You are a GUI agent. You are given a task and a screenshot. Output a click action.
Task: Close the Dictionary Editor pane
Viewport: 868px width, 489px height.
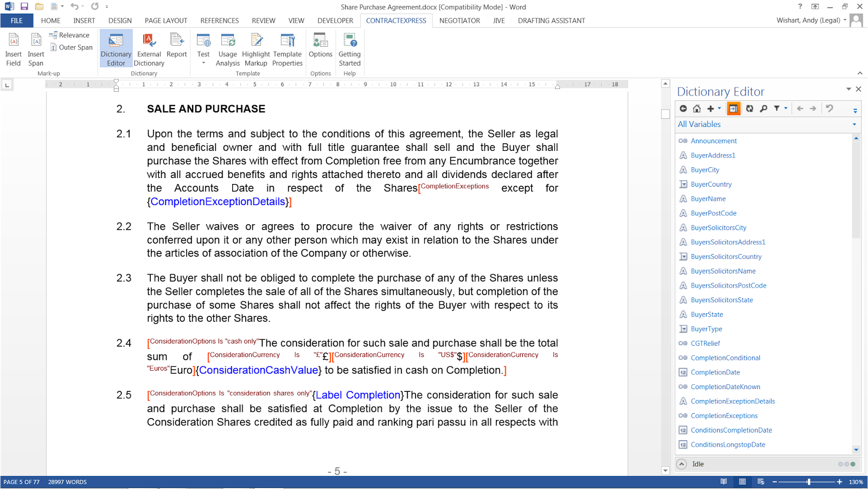(858, 89)
